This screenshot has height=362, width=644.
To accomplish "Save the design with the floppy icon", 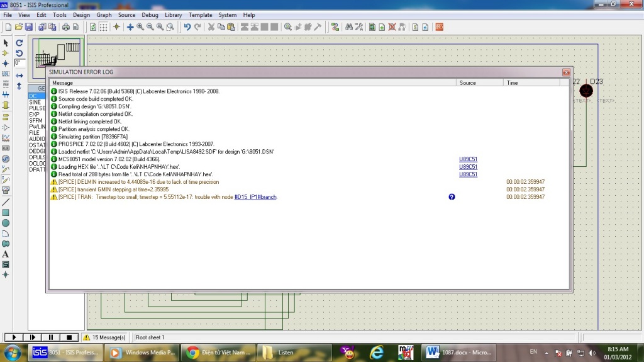I will (x=29, y=27).
